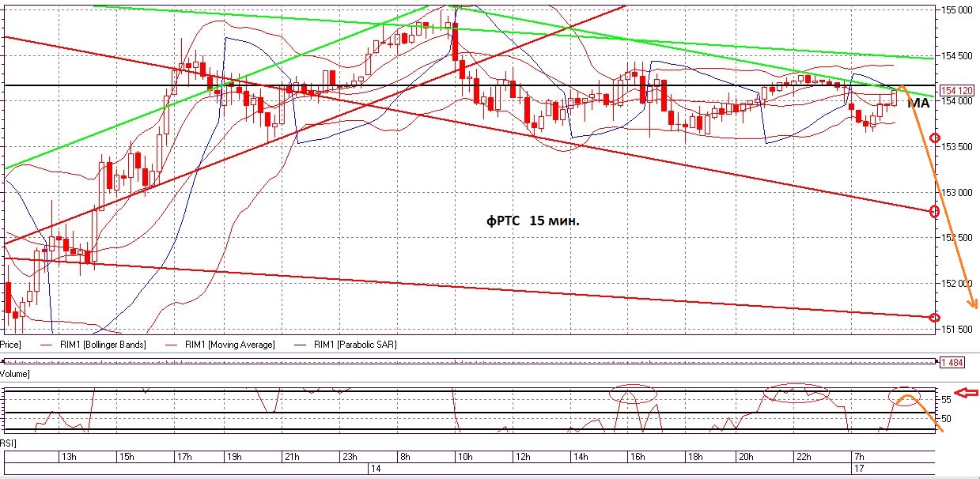Click the 12h time axis label
The width and height of the screenshot is (980, 479).
pyautogui.click(x=523, y=457)
